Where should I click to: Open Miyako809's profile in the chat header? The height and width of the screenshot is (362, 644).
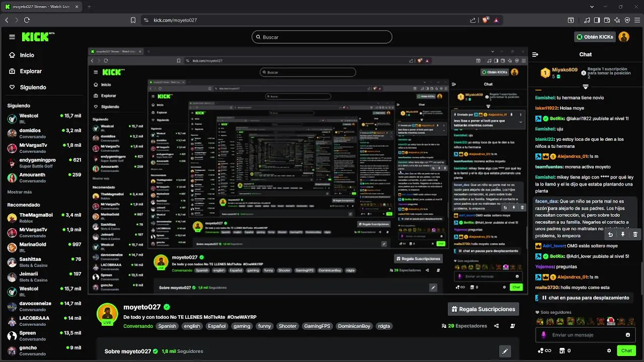click(565, 70)
